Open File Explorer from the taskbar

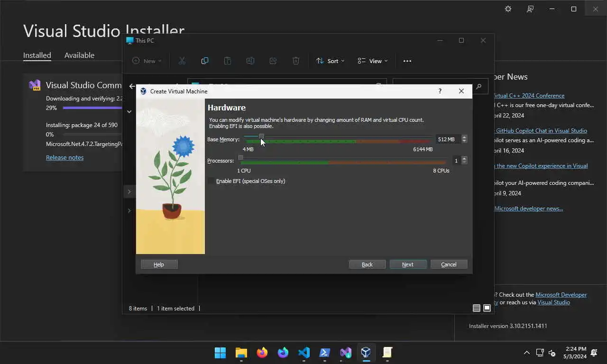click(x=241, y=353)
